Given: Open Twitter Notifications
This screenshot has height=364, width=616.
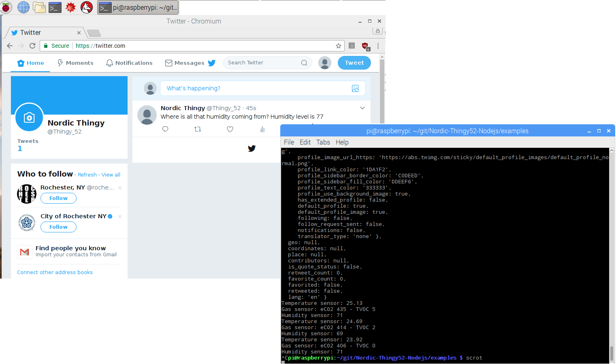Looking at the screenshot, I should [x=129, y=63].
